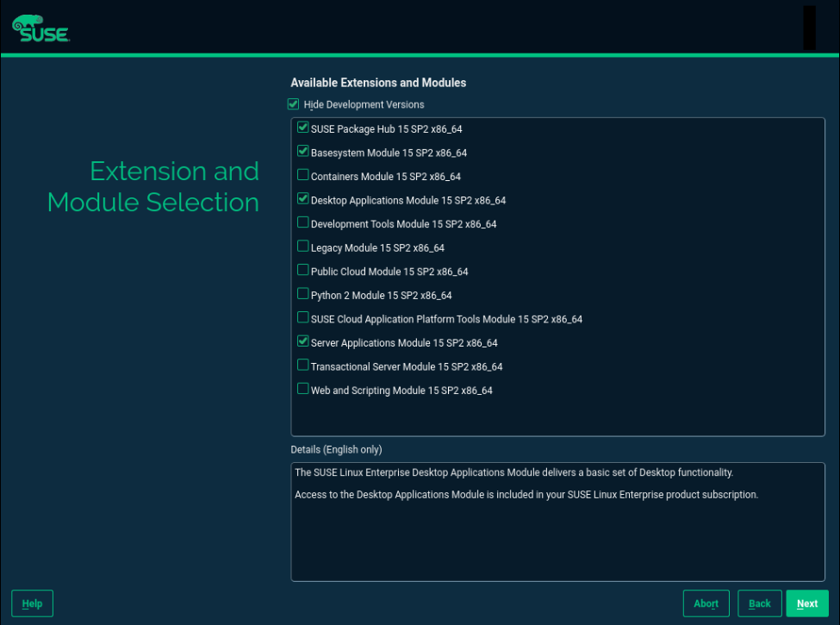Disable Server Applications Module checkbox

pyautogui.click(x=303, y=341)
